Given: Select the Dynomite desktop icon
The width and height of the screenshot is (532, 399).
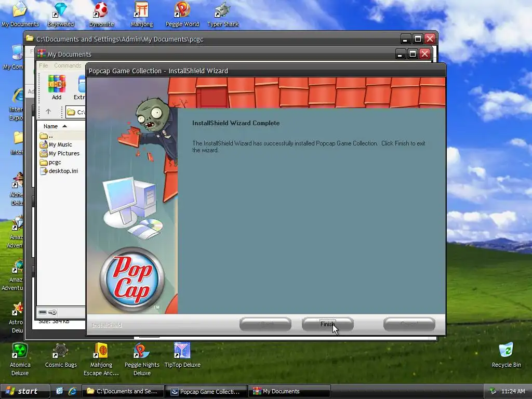Looking at the screenshot, I should click(x=101, y=15).
